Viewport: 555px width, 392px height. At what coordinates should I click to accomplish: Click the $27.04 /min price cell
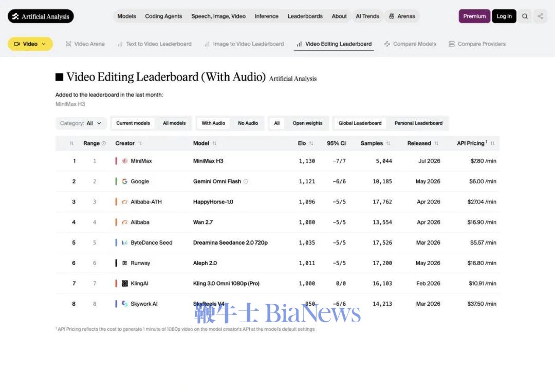point(482,202)
